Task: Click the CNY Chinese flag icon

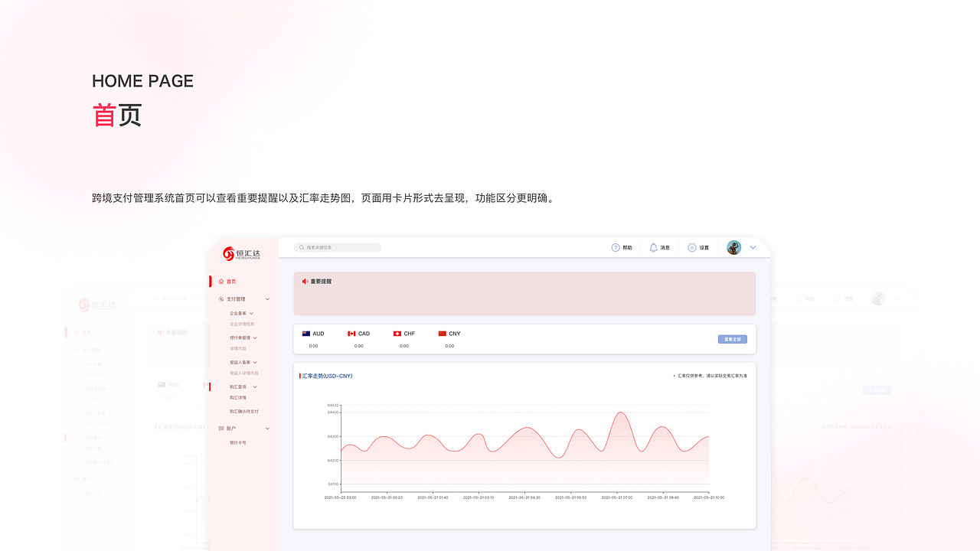Action: 443,334
